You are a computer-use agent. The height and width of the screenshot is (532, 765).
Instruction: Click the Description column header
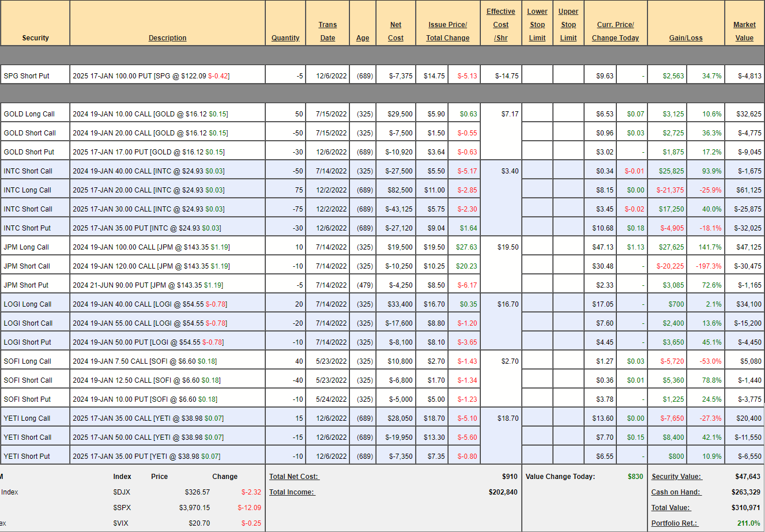click(x=167, y=38)
